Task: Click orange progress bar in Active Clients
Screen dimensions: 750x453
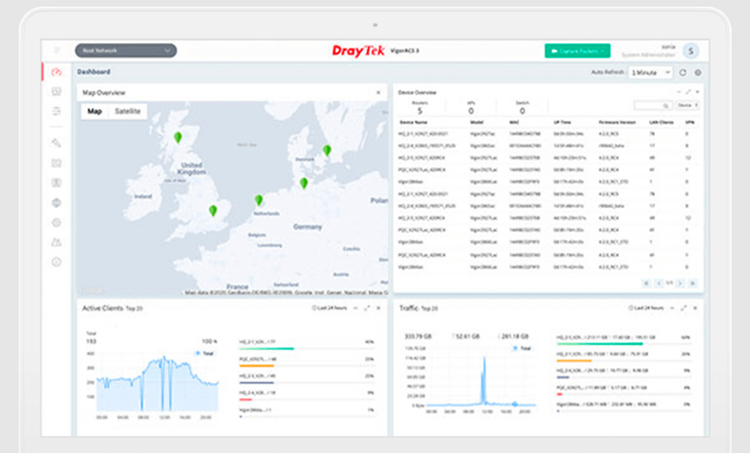Action: [256, 365]
